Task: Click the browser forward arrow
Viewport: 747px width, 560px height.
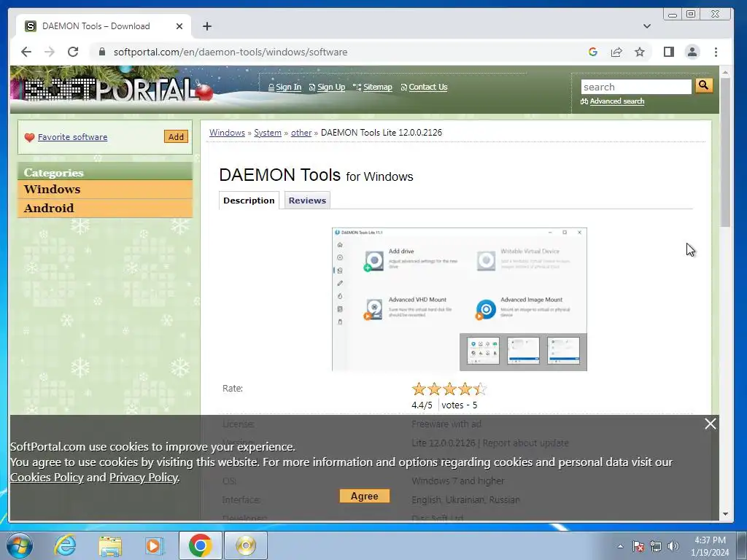Action: pyautogui.click(x=50, y=52)
